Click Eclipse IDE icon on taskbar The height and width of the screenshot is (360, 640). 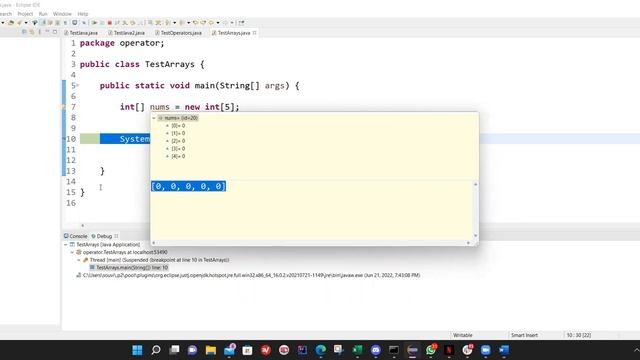412,350
